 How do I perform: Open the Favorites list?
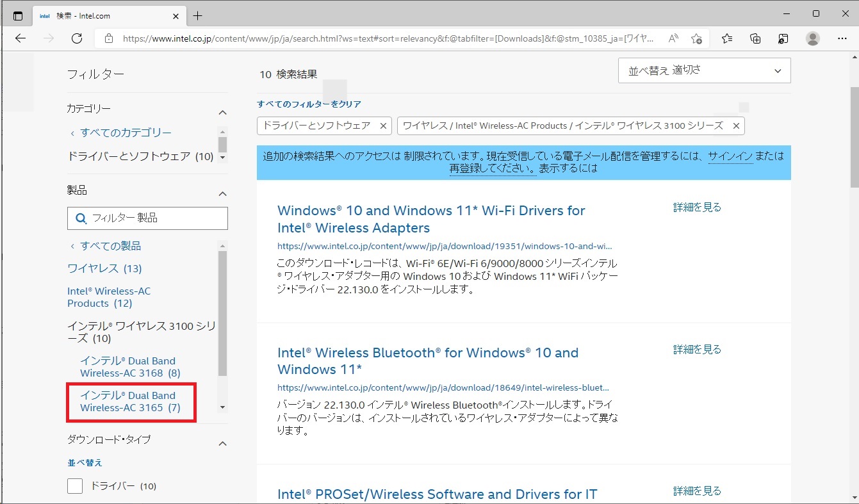pyautogui.click(x=727, y=38)
